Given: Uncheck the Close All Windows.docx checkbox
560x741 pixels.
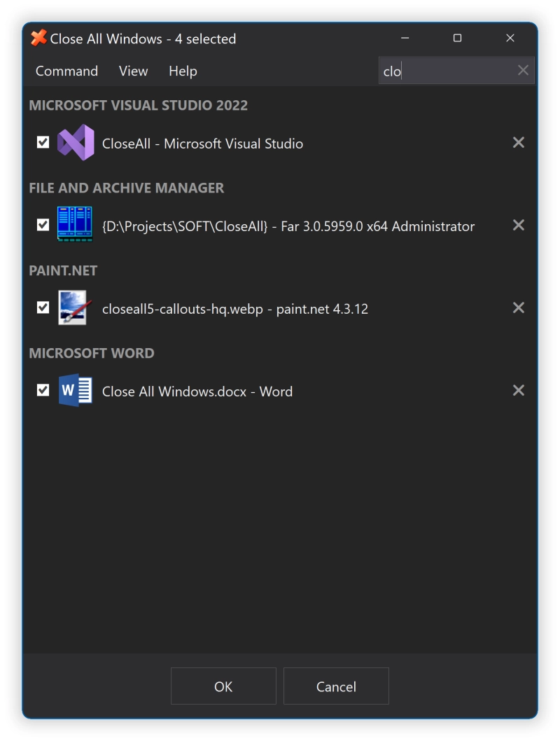Looking at the screenshot, I should (43, 390).
